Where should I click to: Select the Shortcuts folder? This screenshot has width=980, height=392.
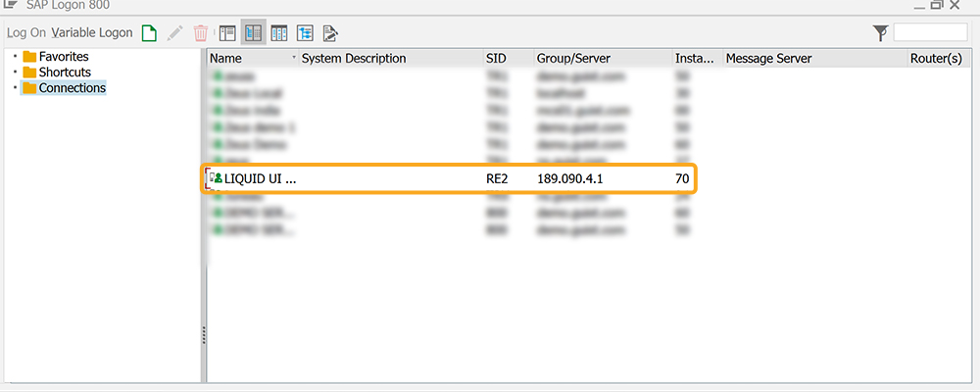pos(65,72)
